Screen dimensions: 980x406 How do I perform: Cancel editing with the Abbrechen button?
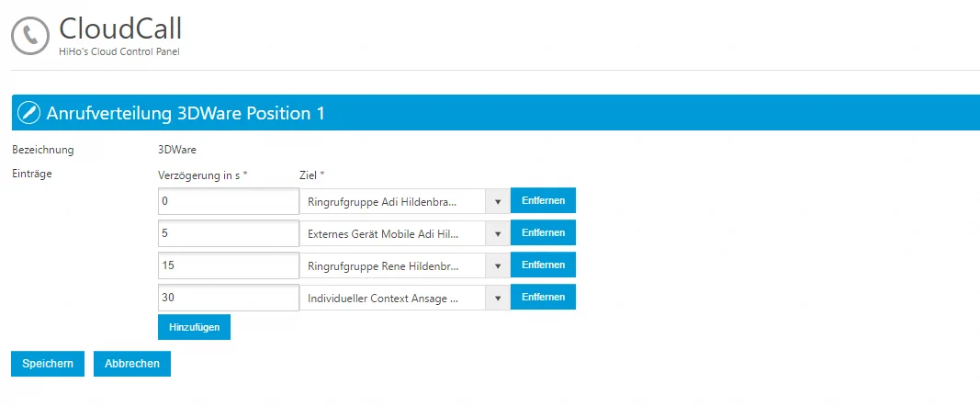click(132, 364)
